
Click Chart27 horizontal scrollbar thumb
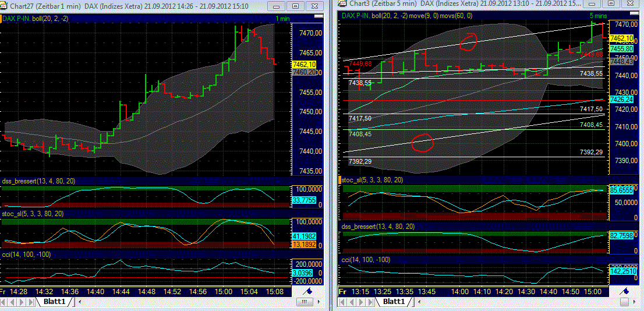point(304,302)
